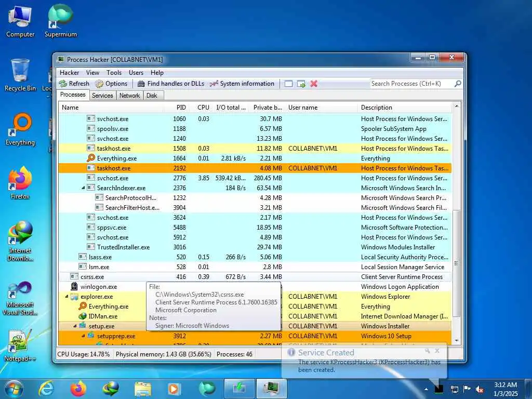532x399 pixels.
Task: Click the Everything.exe icon with PID 1664
Action: click(91, 158)
